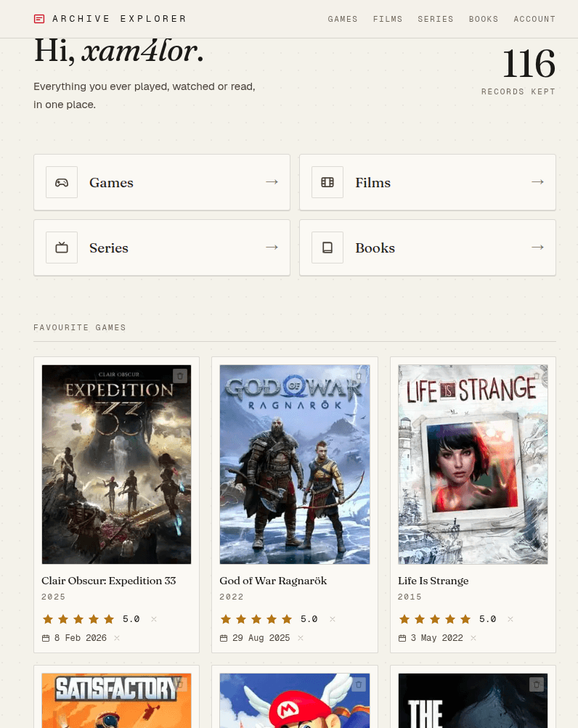This screenshot has height=728, width=578.
Task: Set Clair Obscur rating to first star
Action: pyautogui.click(x=48, y=619)
